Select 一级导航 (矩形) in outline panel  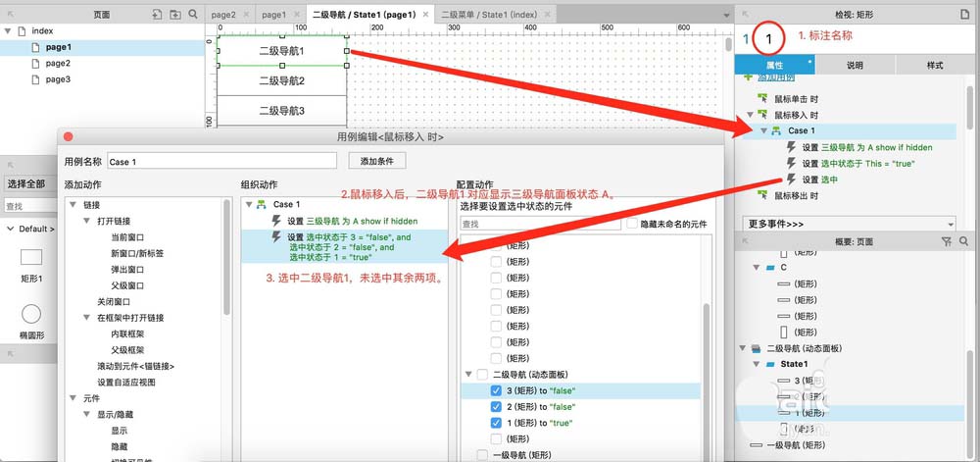coord(796,445)
